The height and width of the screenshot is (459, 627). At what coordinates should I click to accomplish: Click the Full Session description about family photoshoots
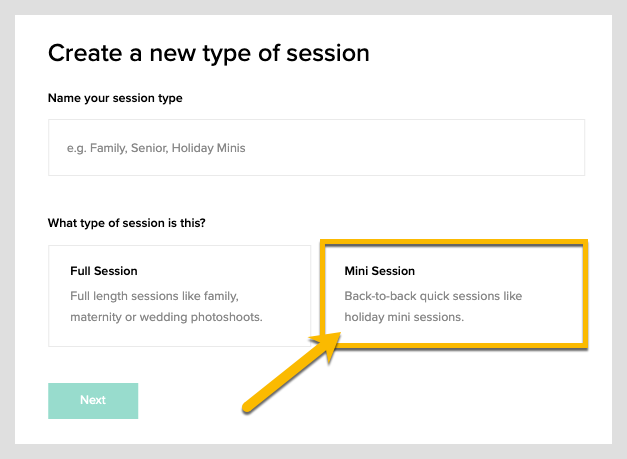click(x=166, y=306)
